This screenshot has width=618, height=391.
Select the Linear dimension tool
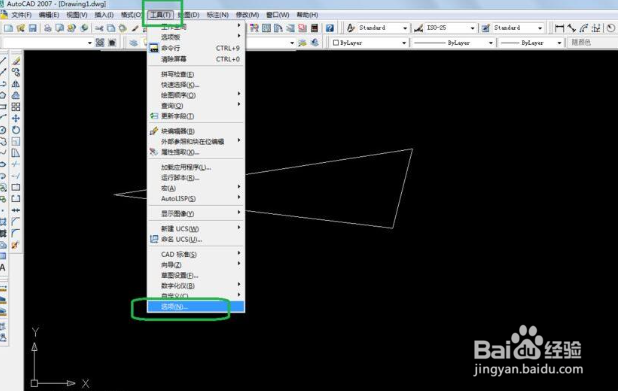click(x=559, y=28)
